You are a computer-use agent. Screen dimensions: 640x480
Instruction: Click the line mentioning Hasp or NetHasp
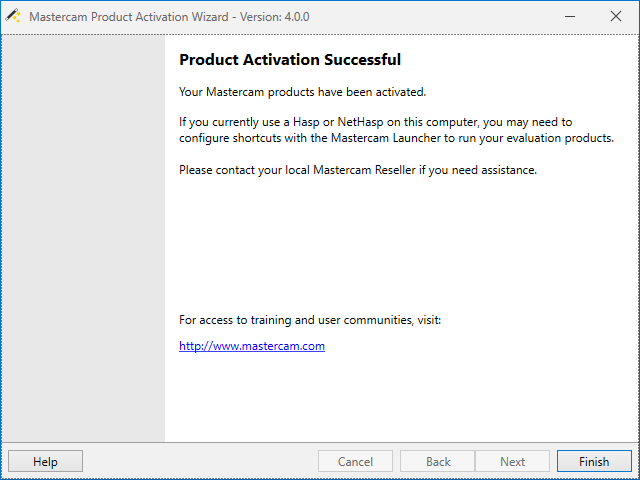pyautogui.click(x=375, y=122)
